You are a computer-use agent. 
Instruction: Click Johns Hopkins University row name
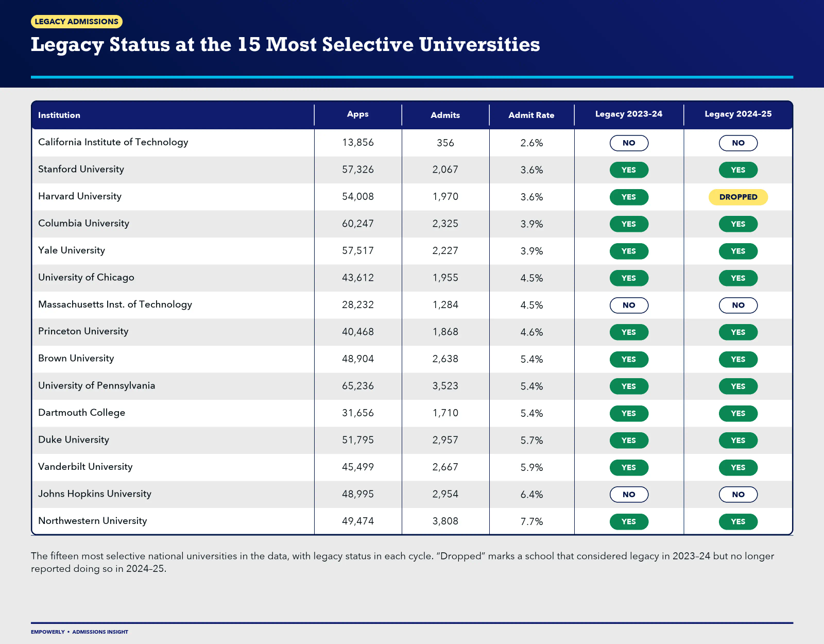point(95,494)
